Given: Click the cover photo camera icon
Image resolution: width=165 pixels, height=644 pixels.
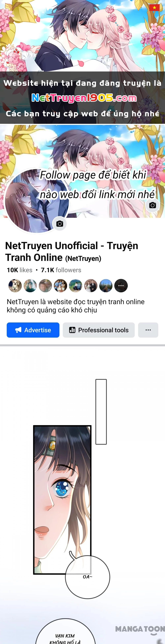Looking at the screenshot, I should tap(152, 205).
